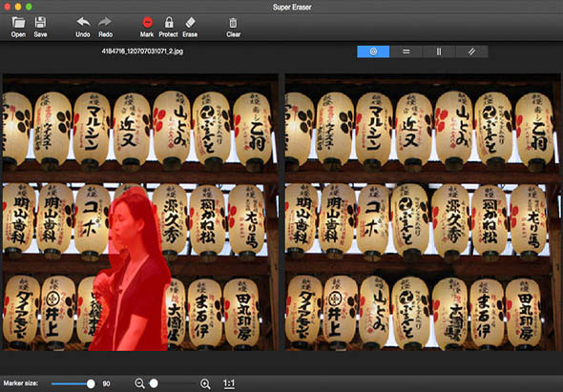
Task: Adjust the Marker size slider handle
Action: tap(91, 383)
